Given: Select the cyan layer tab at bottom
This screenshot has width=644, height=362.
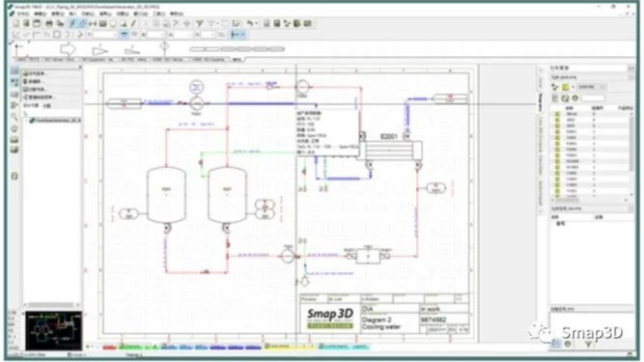Looking at the screenshot, I should coord(344,347).
